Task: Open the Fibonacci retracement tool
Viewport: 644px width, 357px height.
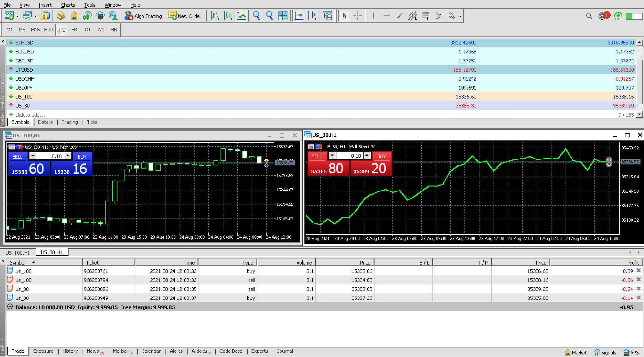Action: pos(413,16)
